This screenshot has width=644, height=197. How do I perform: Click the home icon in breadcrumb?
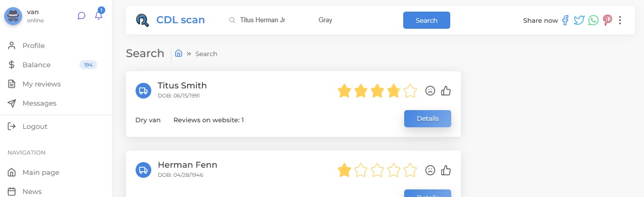pyautogui.click(x=179, y=53)
